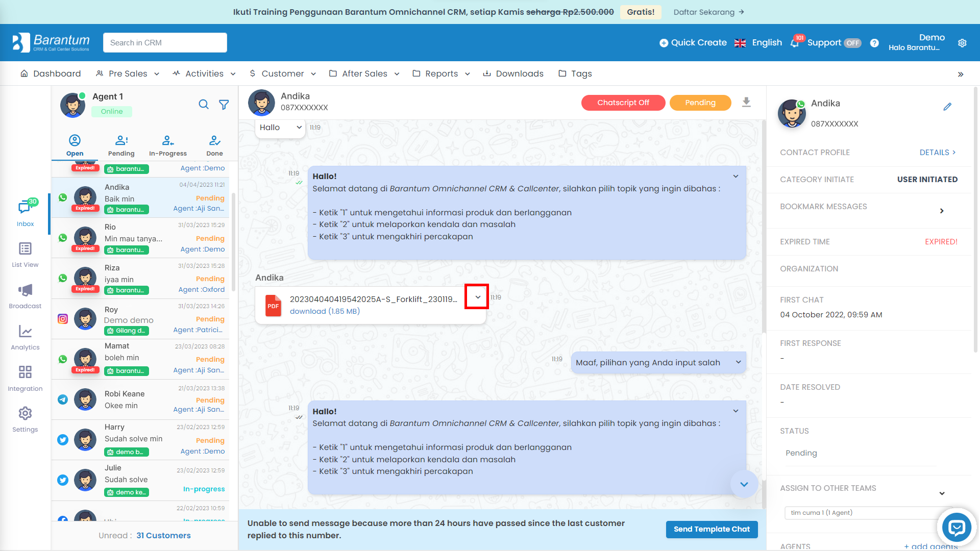The image size is (980, 551).
Task: Open the Customer dropdown menu
Action: click(283, 73)
